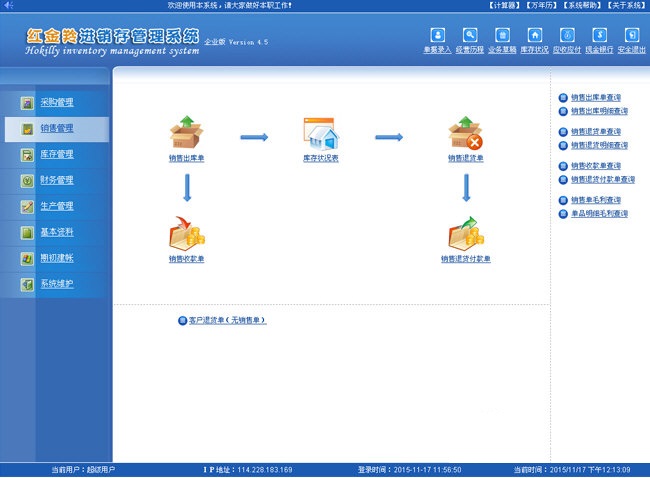Click the 采购管理 sidebar icon
Viewport: 650px width, 478px height.
coord(27,103)
